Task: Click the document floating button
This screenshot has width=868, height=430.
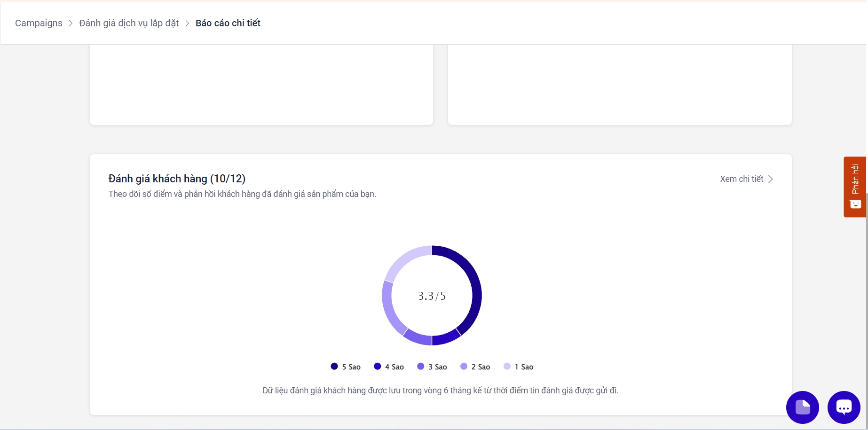Action: tap(802, 407)
